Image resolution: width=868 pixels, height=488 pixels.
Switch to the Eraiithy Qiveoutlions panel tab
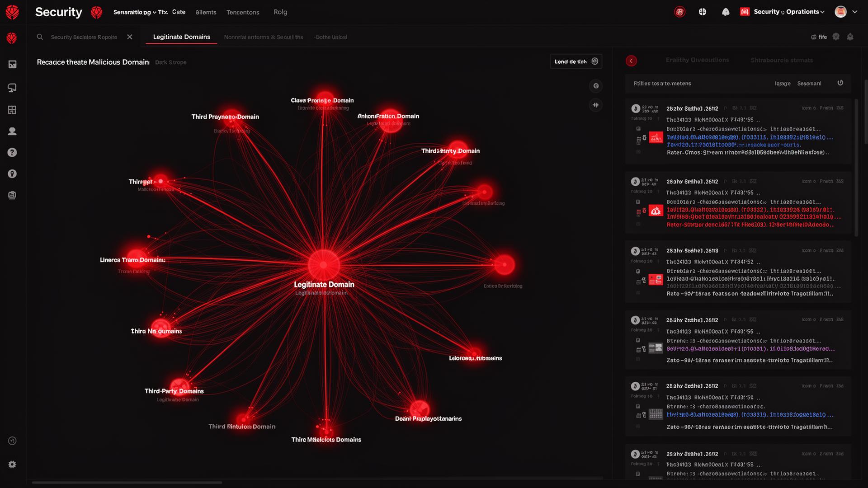pyautogui.click(x=697, y=60)
